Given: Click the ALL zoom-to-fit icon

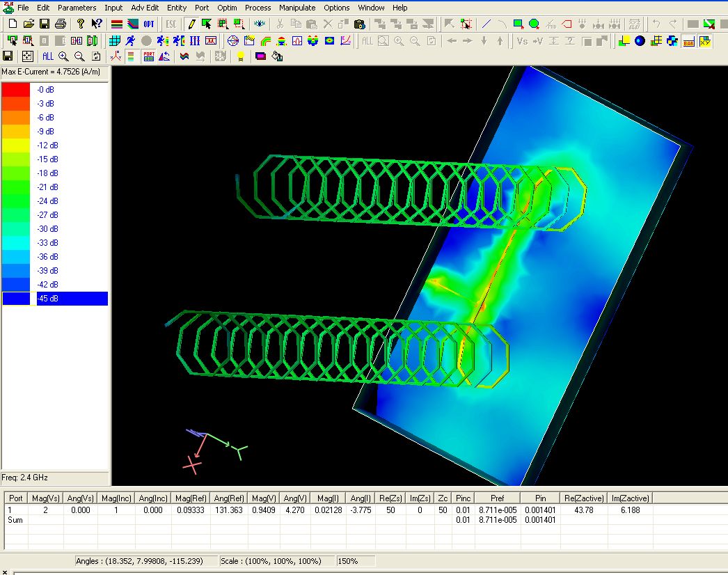Looking at the screenshot, I should 47,56.
